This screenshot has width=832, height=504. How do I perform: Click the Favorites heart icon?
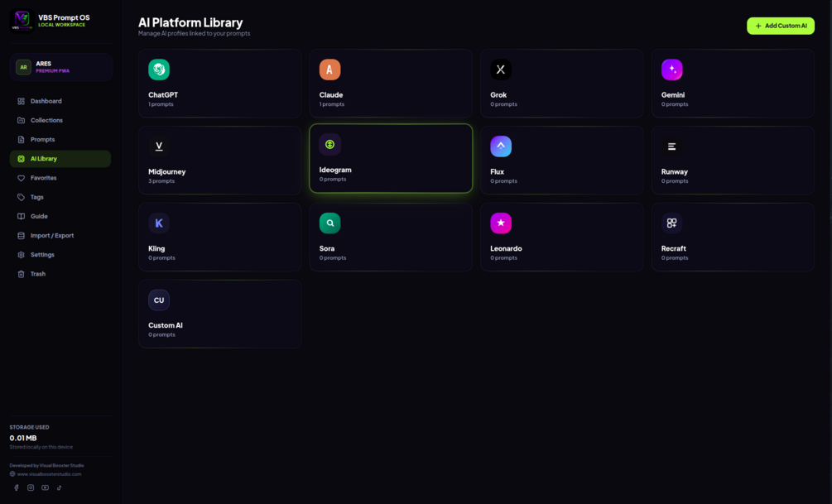point(22,178)
